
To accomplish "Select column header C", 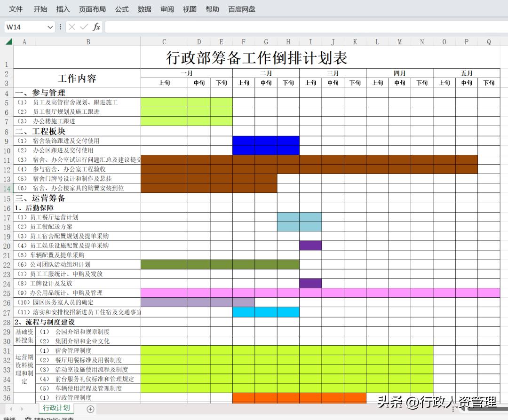I will point(164,41).
